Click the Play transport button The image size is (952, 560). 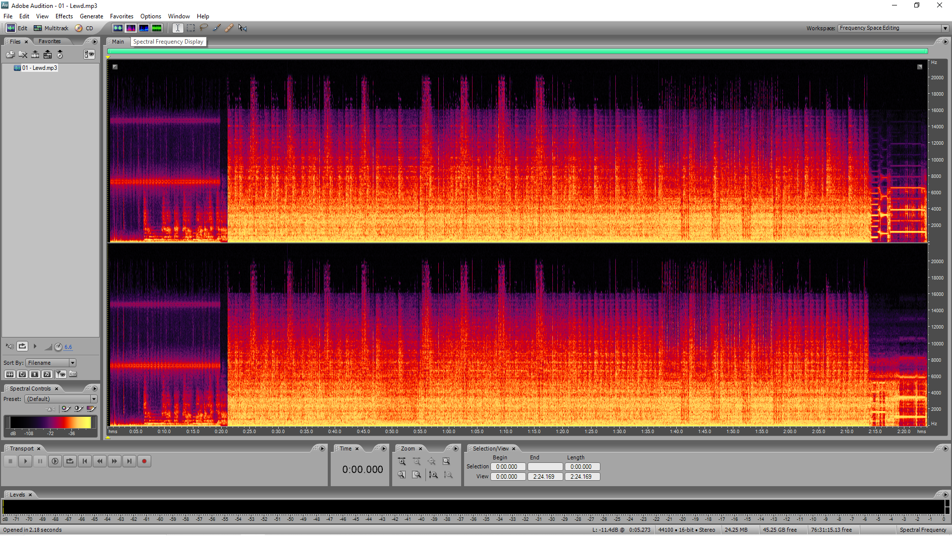point(25,461)
